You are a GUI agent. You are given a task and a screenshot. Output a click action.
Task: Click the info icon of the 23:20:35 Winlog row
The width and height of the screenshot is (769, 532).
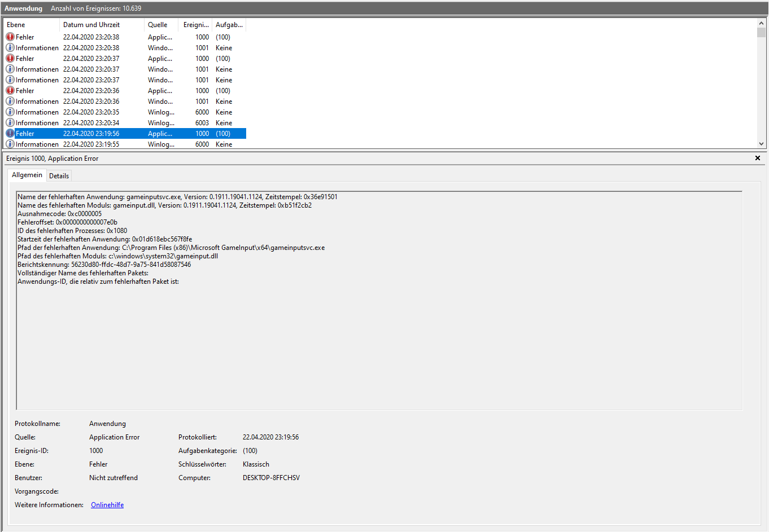coord(10,112)
